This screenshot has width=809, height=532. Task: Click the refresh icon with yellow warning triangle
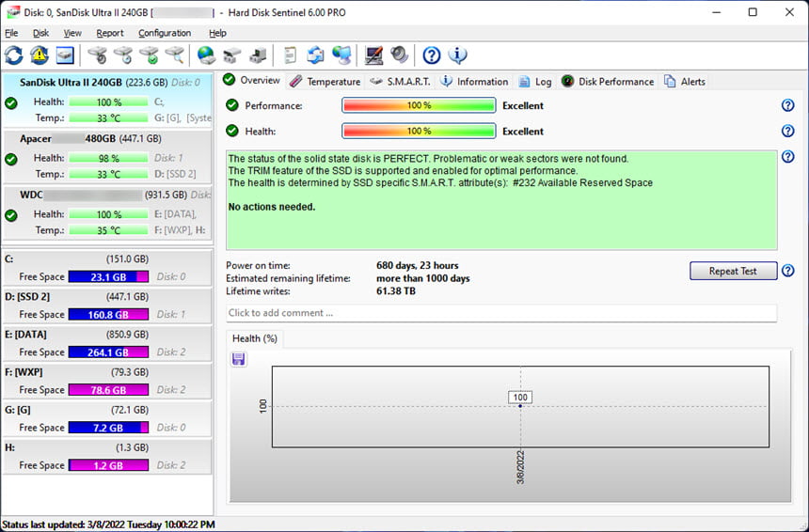click(40, 55)
